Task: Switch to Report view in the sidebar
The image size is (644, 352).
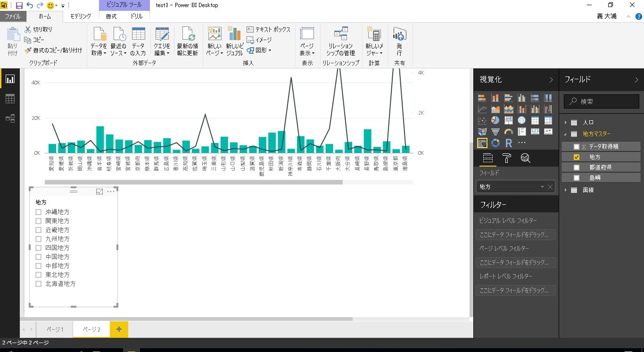Action: (x=10, y=79)
